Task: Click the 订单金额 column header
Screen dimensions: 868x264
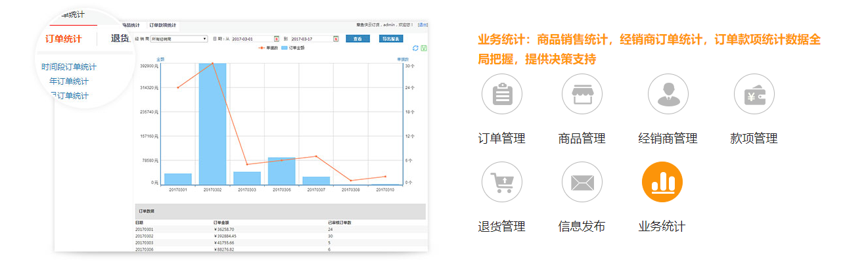Action: click(221, 223)
